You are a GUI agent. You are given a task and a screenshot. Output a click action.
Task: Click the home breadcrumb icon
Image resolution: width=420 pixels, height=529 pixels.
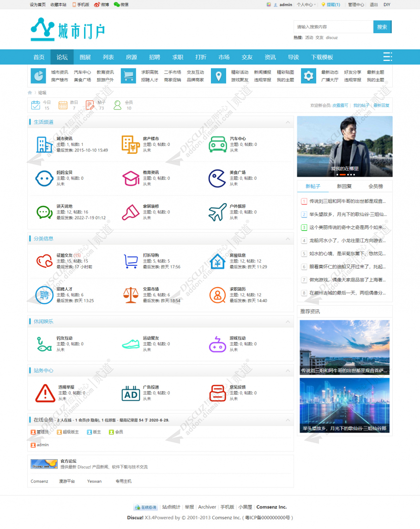tap(30, 92)
